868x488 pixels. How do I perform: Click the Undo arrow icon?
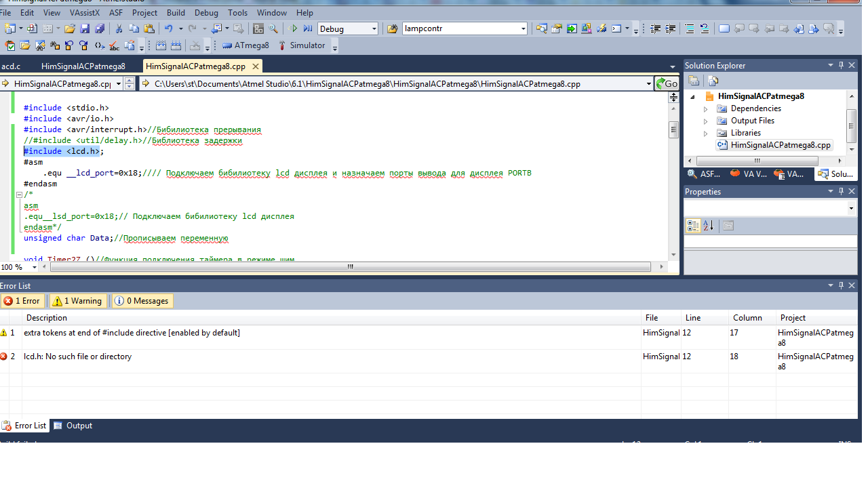click(x=168, y=28)
